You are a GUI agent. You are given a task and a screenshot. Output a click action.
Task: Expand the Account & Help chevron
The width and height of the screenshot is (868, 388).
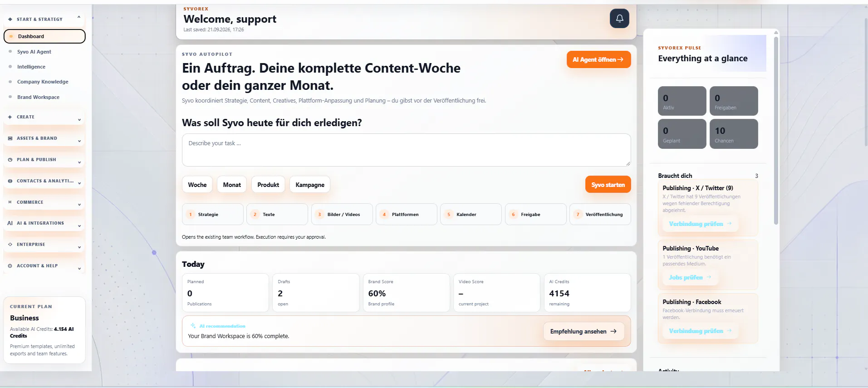[x=79, y=269]
